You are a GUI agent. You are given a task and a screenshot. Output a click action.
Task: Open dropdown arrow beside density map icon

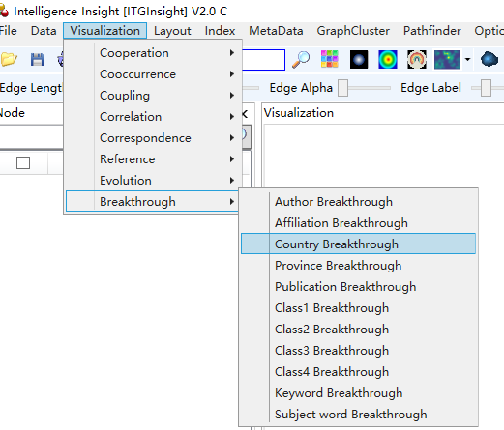pyautogui.click(x=467, y=60)
